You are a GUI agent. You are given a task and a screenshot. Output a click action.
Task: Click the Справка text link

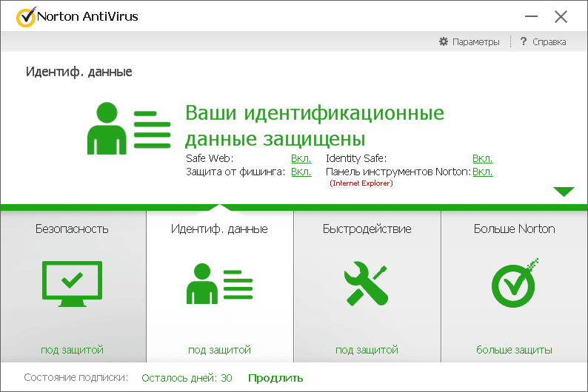click(549, 42)
